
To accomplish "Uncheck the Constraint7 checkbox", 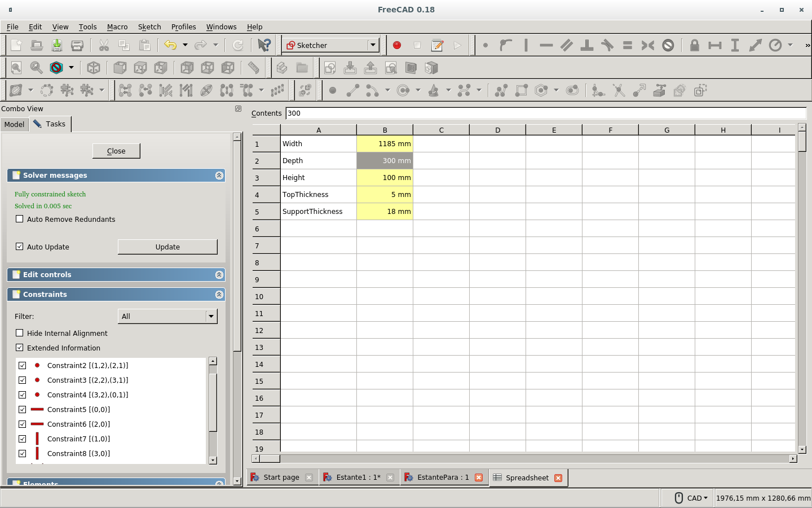I will (23, 439).
